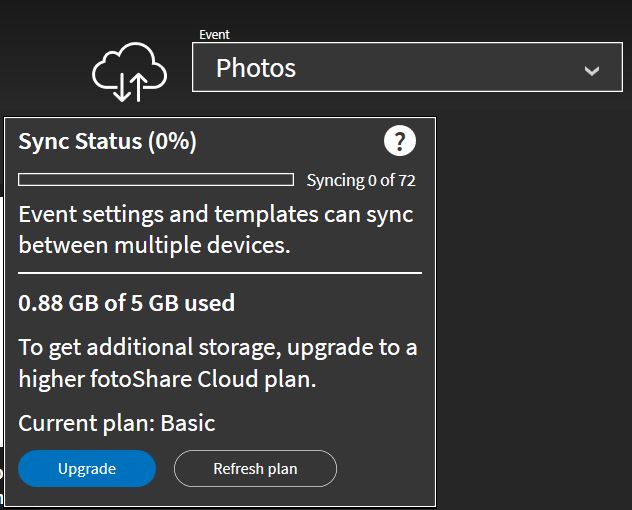Click the Sync Status (0%) heading
Screen dimensions: 632x510
pyautogui.click(x=108, y=142)
